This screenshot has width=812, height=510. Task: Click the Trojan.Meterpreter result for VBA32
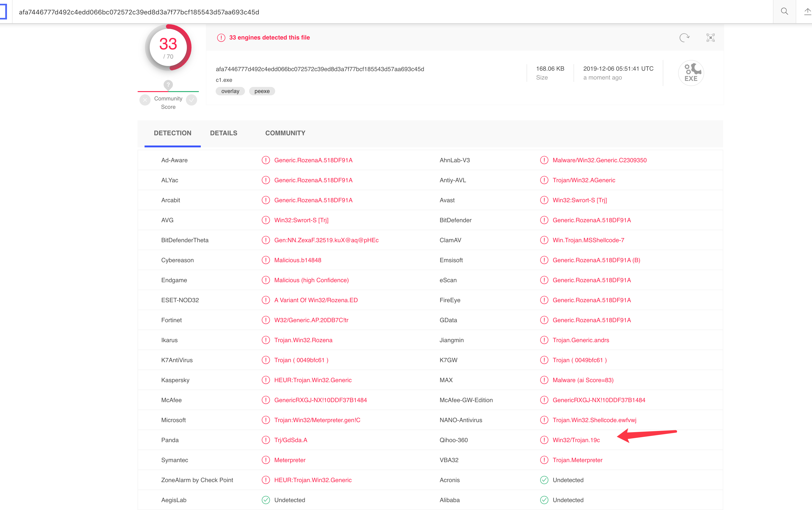(578, 460)
